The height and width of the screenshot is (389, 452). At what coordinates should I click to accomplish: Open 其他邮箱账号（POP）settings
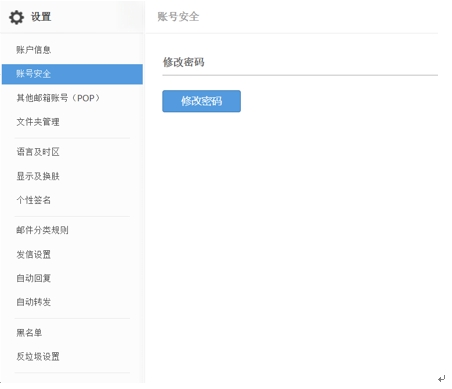pos(58,98)
